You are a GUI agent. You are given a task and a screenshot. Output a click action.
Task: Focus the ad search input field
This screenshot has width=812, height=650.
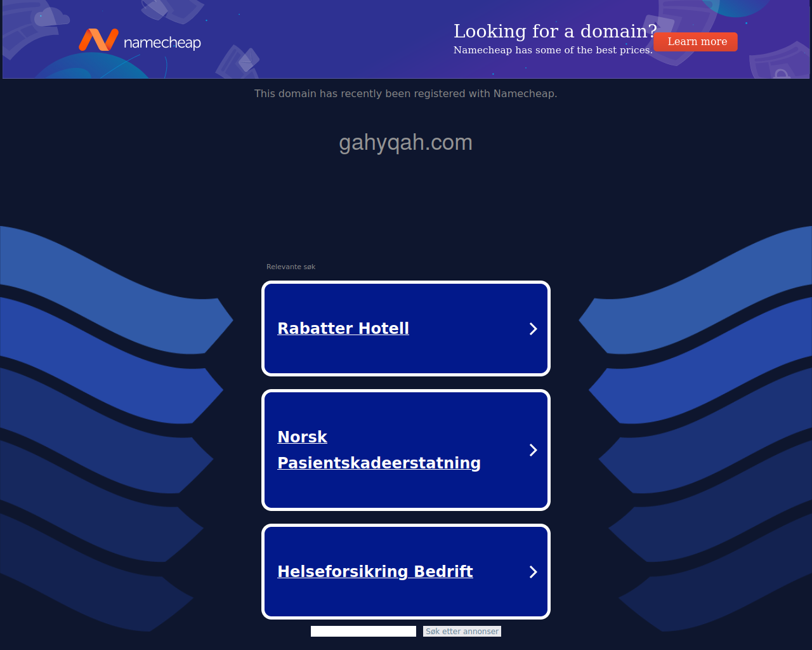pos(363,631)
